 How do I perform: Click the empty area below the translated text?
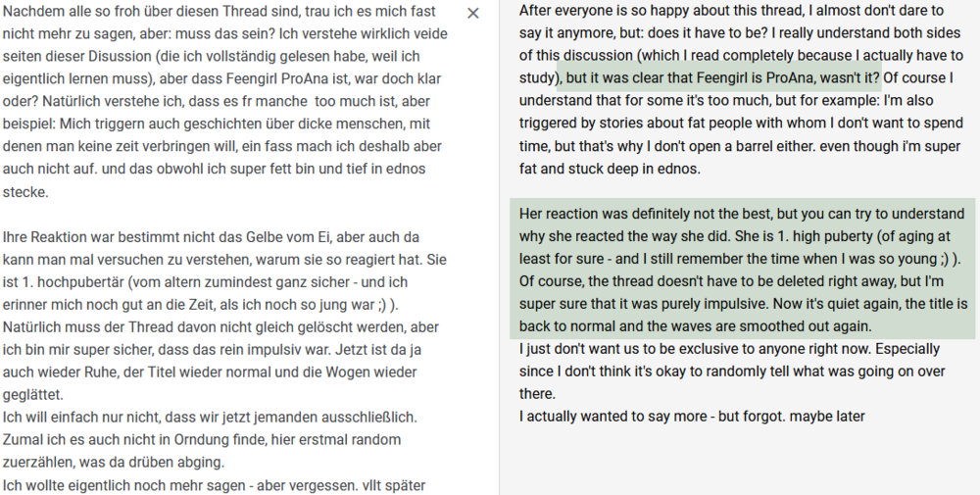[x=741, y=463]
